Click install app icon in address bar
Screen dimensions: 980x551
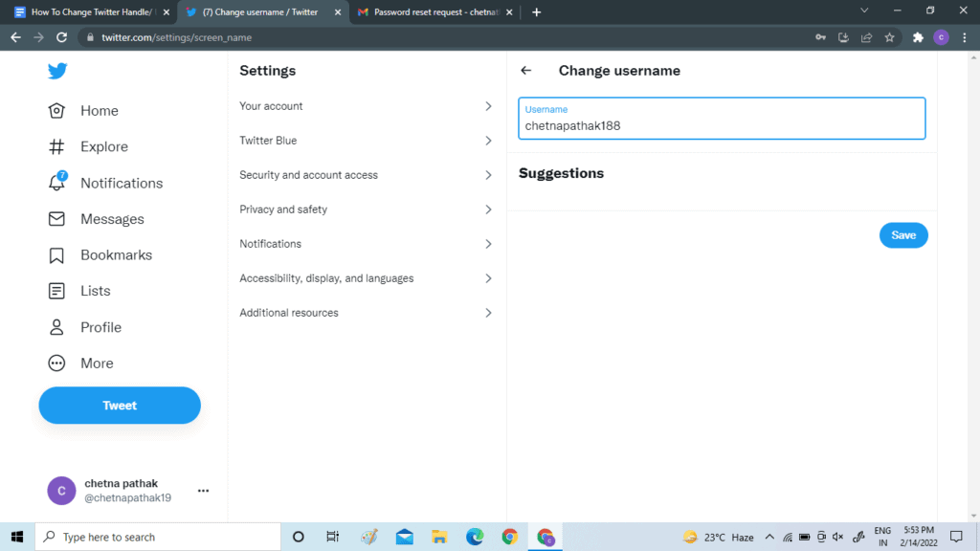(x=843, y=37)
